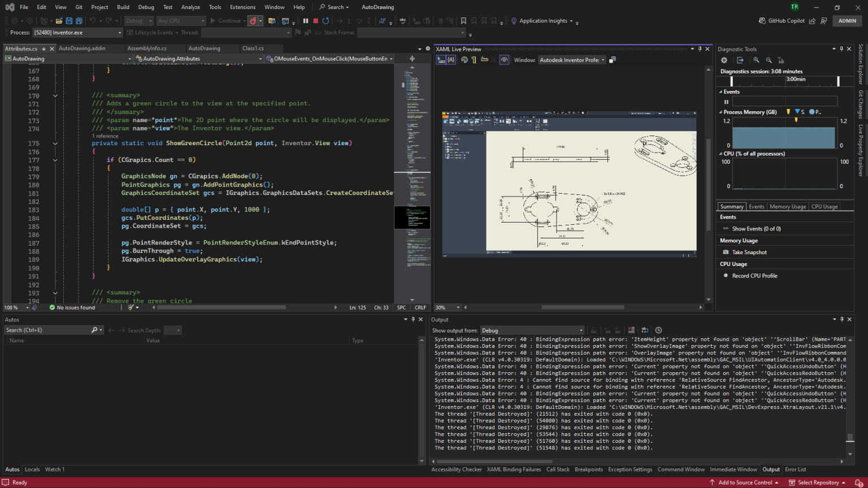Open Diagnostic Tools settings gear
This screenshot has height=488, width=868.
724,60
